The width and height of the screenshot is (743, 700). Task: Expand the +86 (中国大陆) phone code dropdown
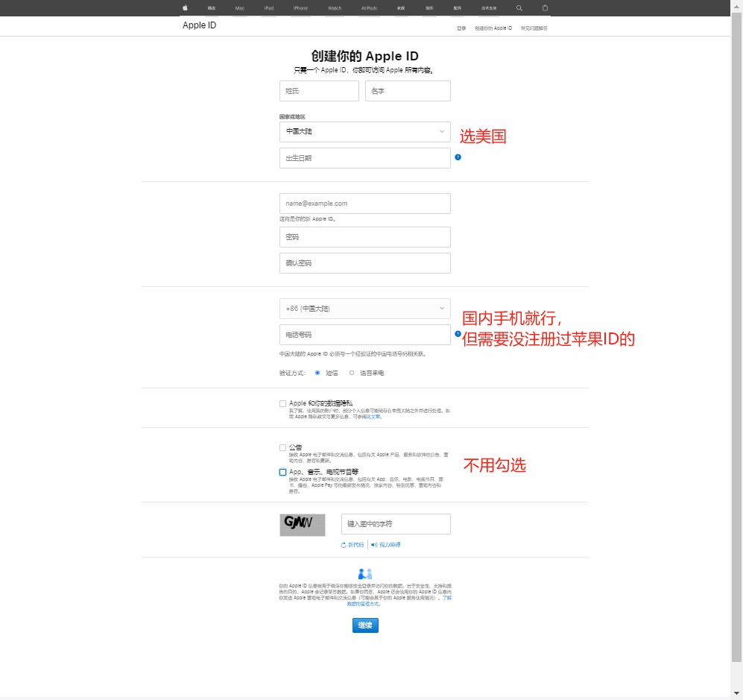(x=365, y=309)
